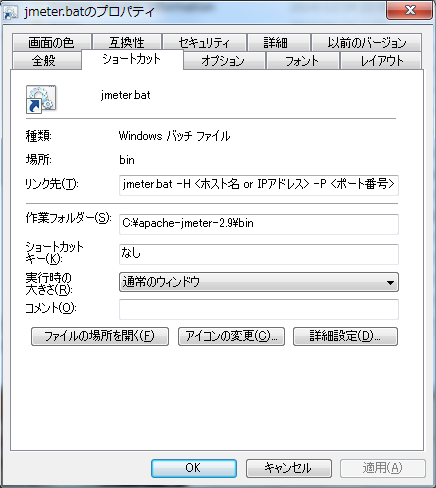Switch to the フォント tab
The height and width of the screenshot is (488, 436).
303,61
